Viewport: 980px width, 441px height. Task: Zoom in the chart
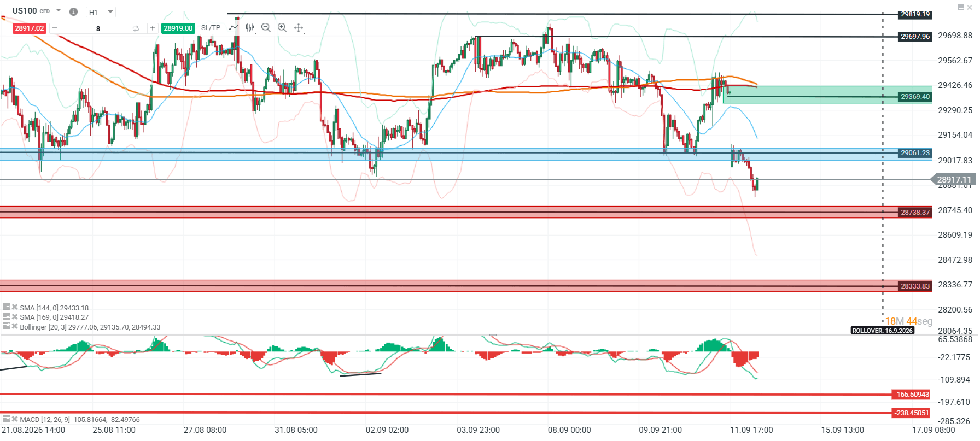[282, 27]
